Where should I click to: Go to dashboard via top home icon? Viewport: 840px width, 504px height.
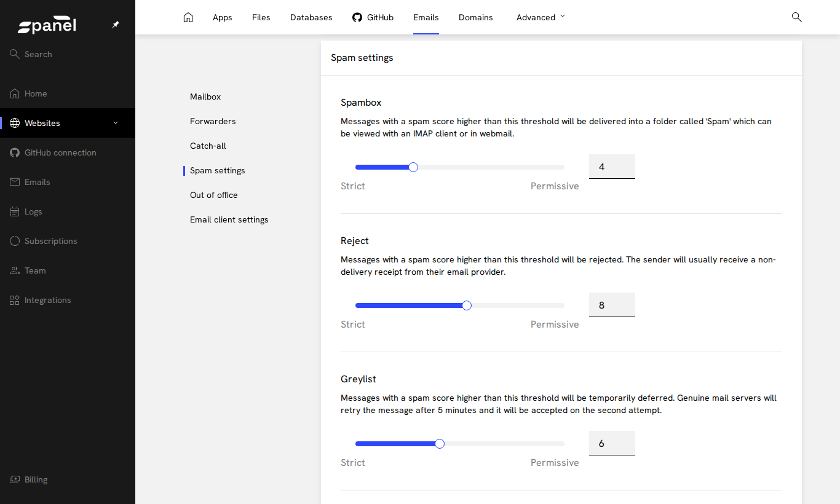coord(188,17)
